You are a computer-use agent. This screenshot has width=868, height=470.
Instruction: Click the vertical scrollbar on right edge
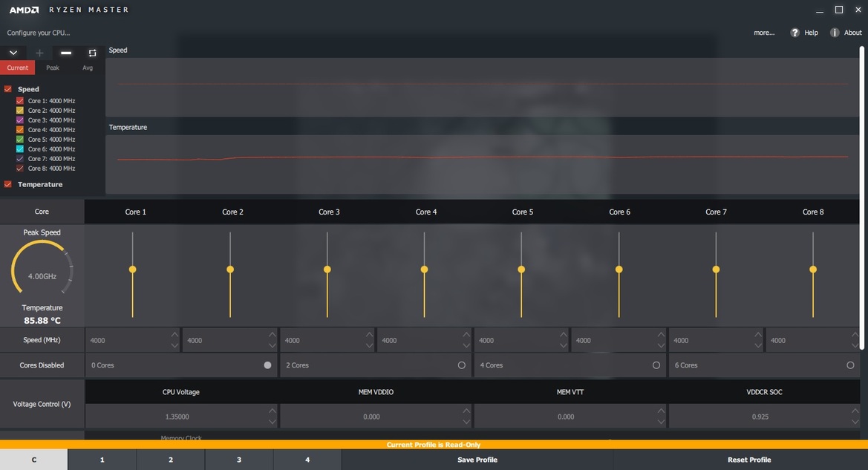tap(861, 198)
